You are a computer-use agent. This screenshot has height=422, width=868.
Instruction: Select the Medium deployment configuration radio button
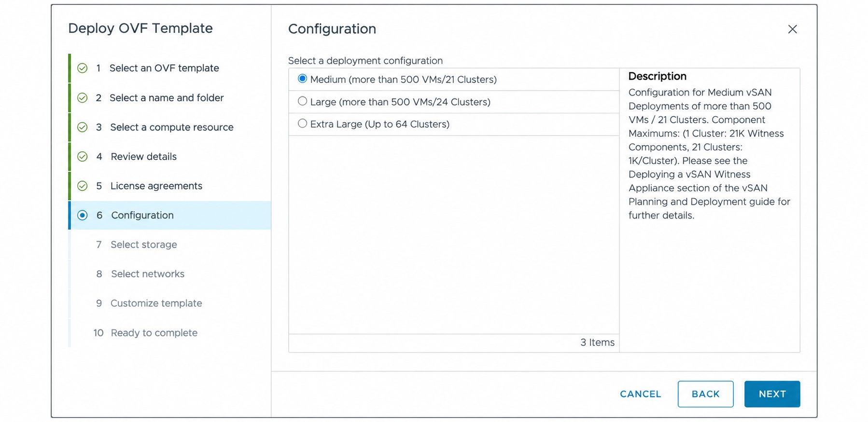tap(302, 79)
